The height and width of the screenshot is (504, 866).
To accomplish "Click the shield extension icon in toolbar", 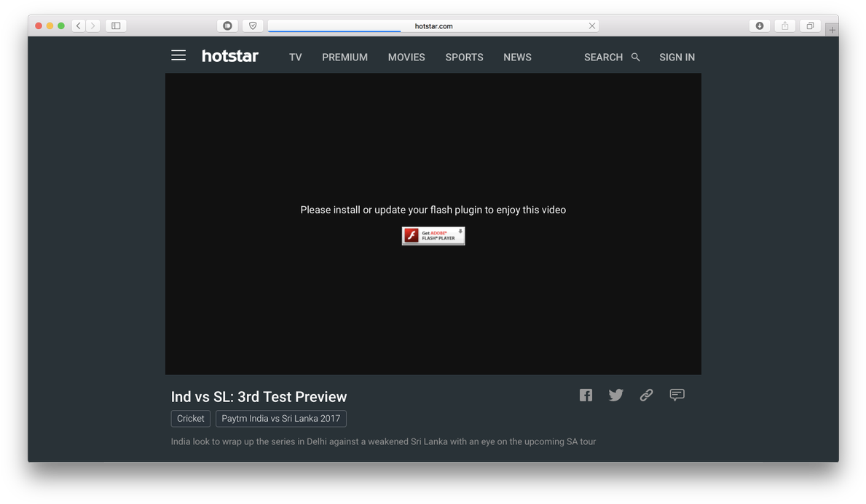I will point(253,26).
